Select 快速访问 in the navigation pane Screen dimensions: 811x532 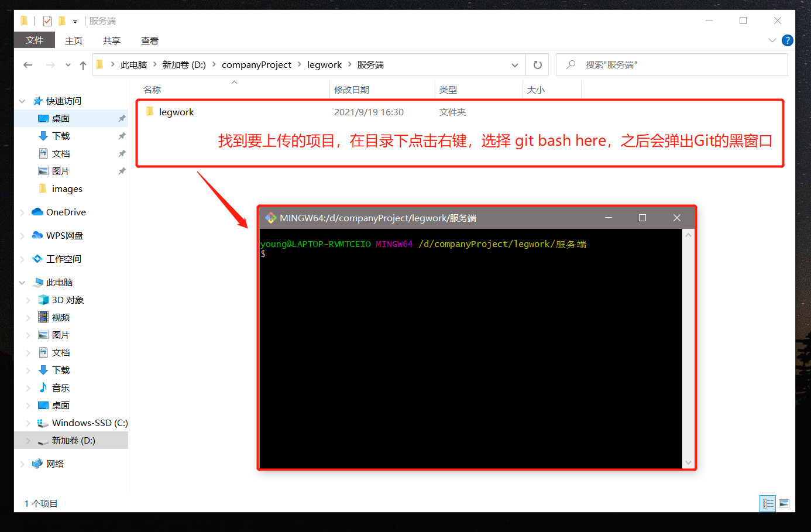[64, 101]
